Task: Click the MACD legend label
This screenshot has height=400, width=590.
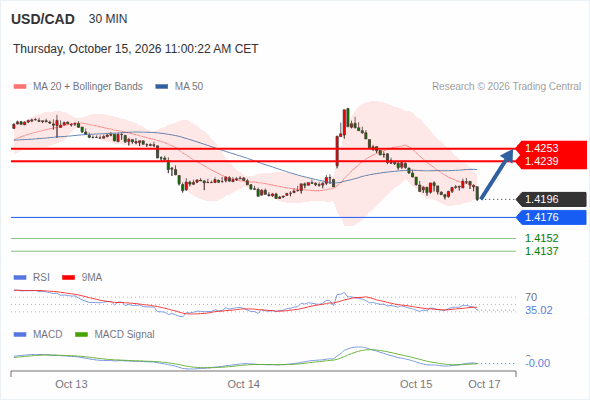Action: (48, 334)
